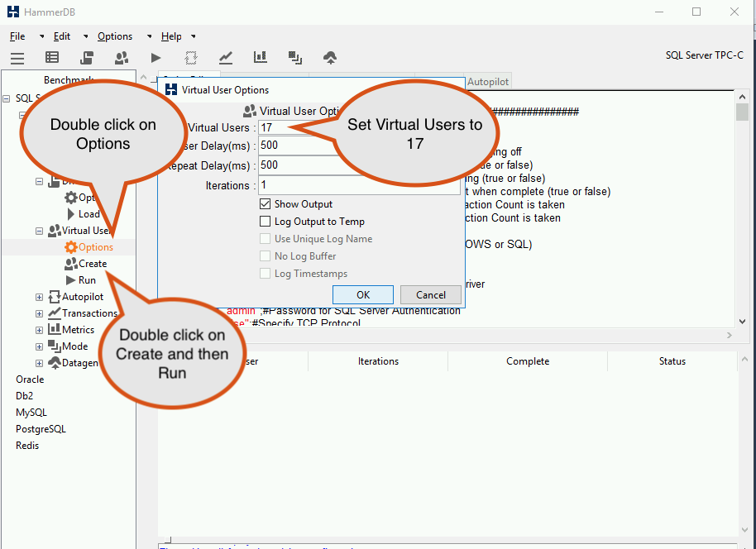Open the File menu dropdown arrow
Screen dimensions: 756x549
coord(41,36)
